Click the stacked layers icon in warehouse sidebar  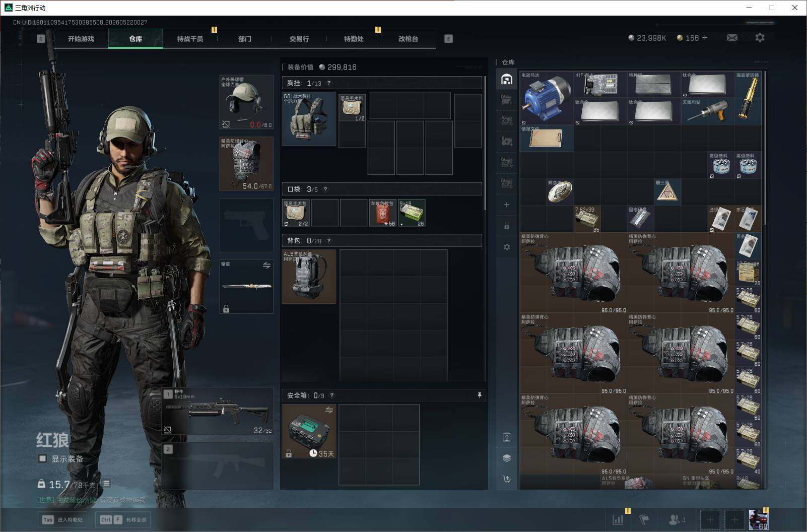[x=507, y=458]
